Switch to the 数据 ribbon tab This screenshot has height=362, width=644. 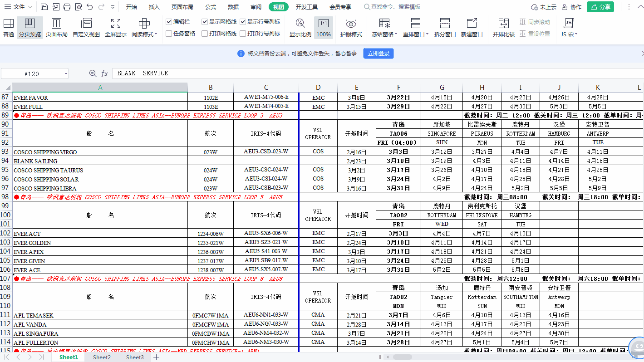[x=233, y=7]
